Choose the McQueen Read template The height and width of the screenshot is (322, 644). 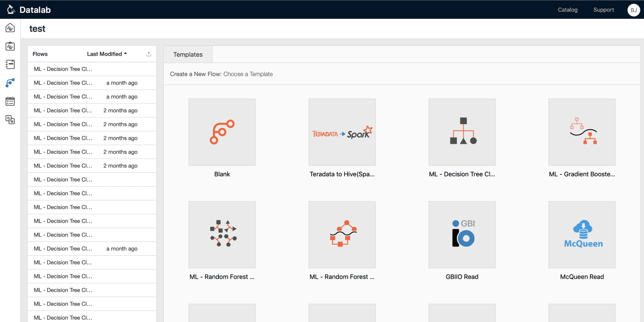point(582,235)
